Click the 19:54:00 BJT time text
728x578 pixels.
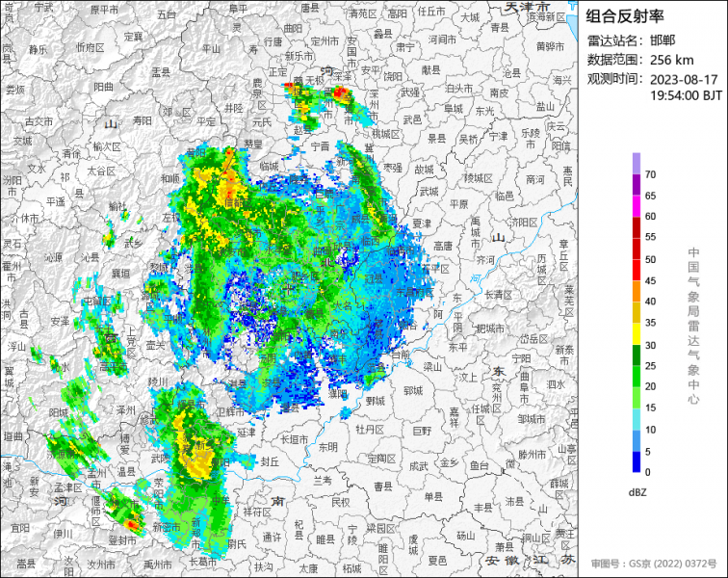[686, 95]
